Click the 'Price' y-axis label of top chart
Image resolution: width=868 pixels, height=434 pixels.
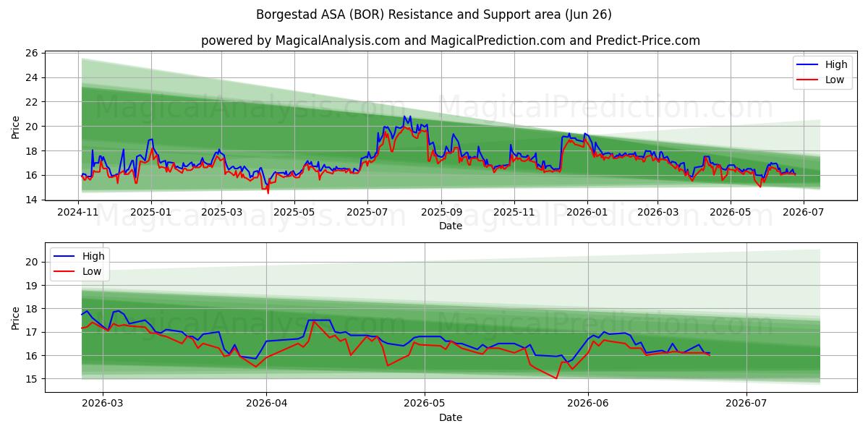[16, 126]
